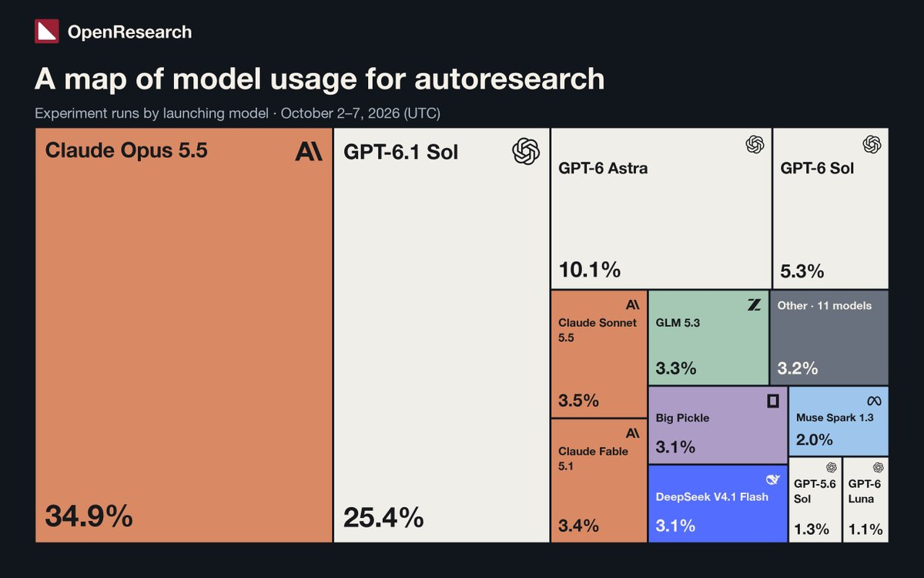This screenshot has width=924, height=578.
Task: Click the 10.1% value
Action: click(590, 270)
